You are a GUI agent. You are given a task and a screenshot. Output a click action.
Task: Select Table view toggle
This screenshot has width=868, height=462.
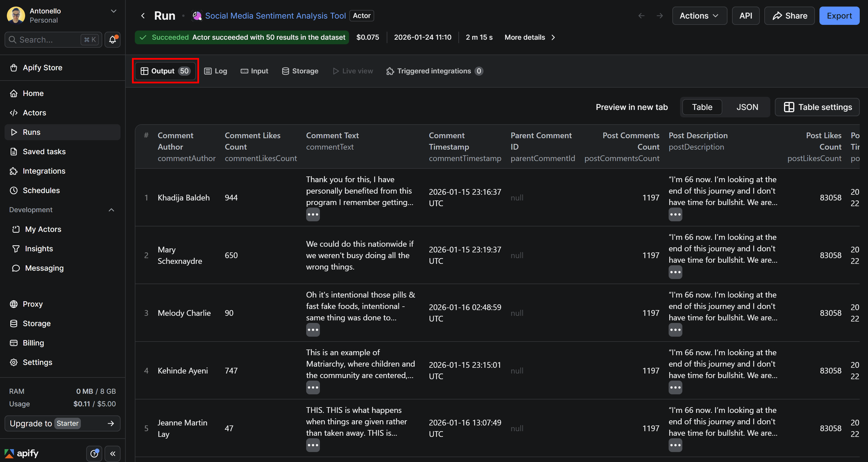click(702, 107)
